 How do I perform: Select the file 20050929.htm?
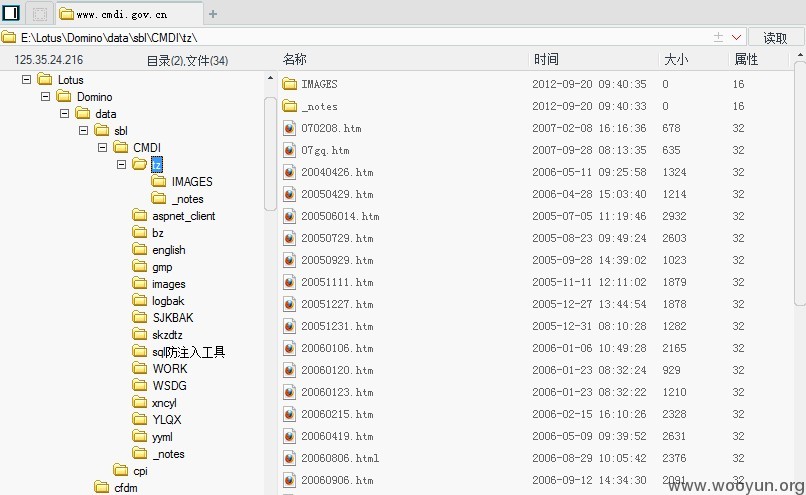click(337, 261)
